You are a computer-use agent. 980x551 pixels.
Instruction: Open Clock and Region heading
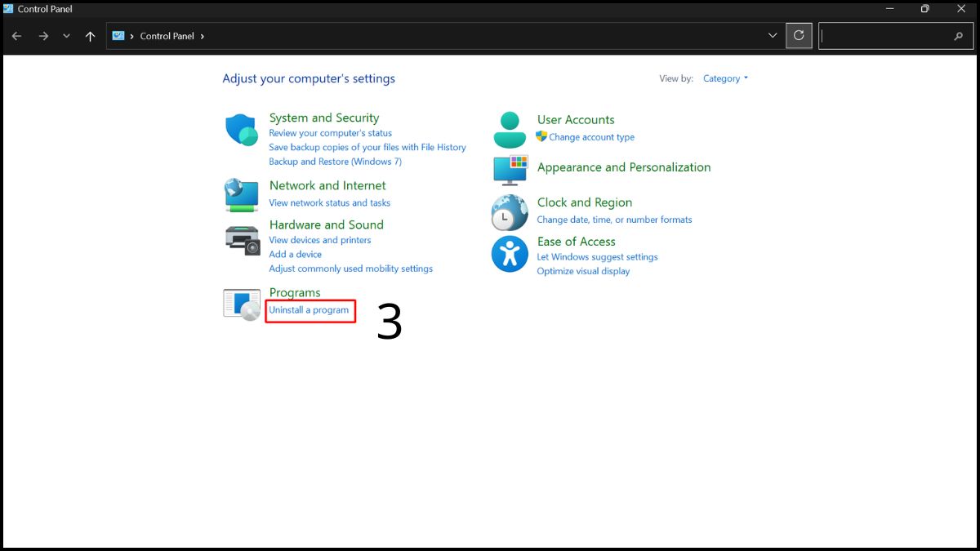click(x=585, y=202)
